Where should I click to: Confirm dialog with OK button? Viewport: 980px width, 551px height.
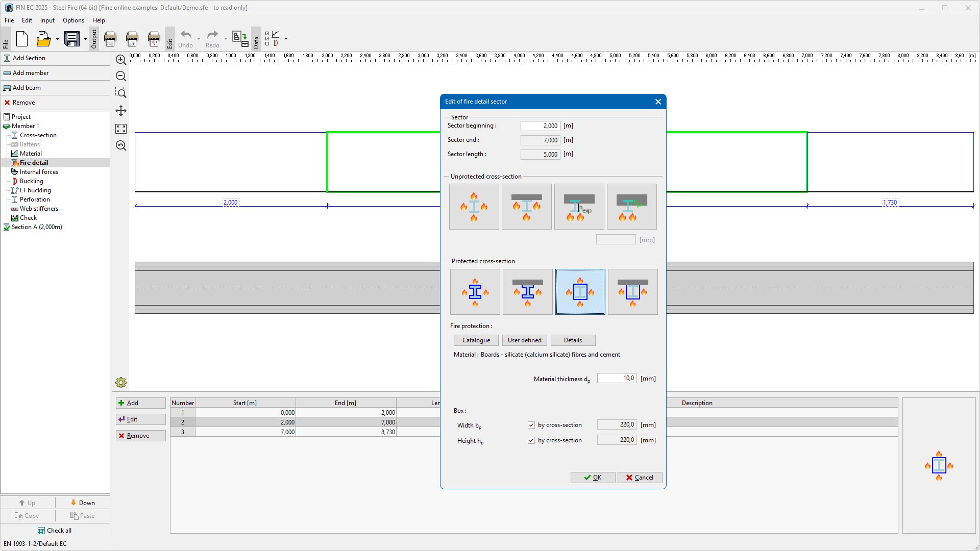(593, 478)
